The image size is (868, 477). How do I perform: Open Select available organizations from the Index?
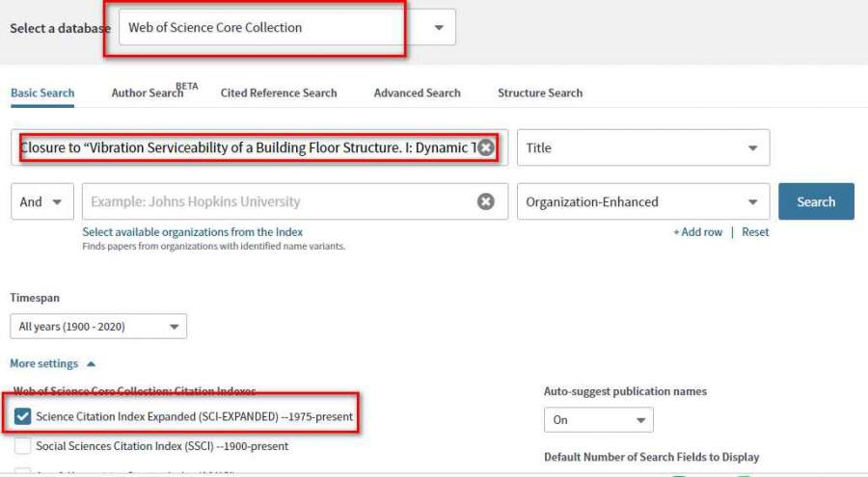point(192,232)
